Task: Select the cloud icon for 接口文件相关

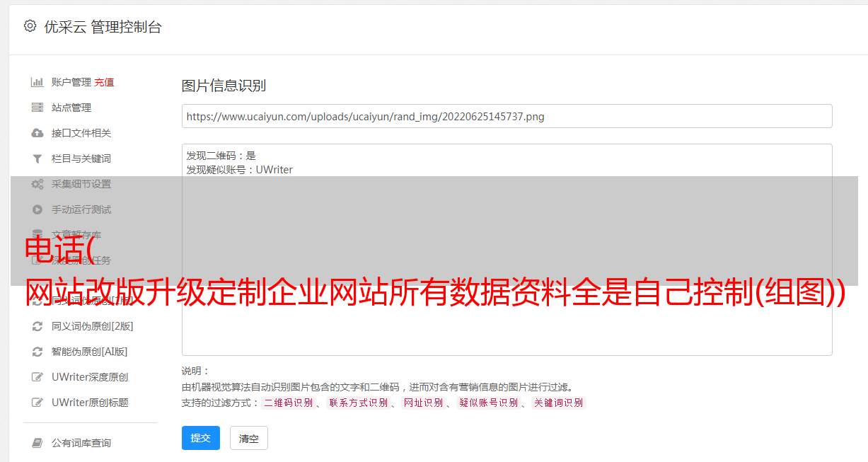Action: (37, 133)
